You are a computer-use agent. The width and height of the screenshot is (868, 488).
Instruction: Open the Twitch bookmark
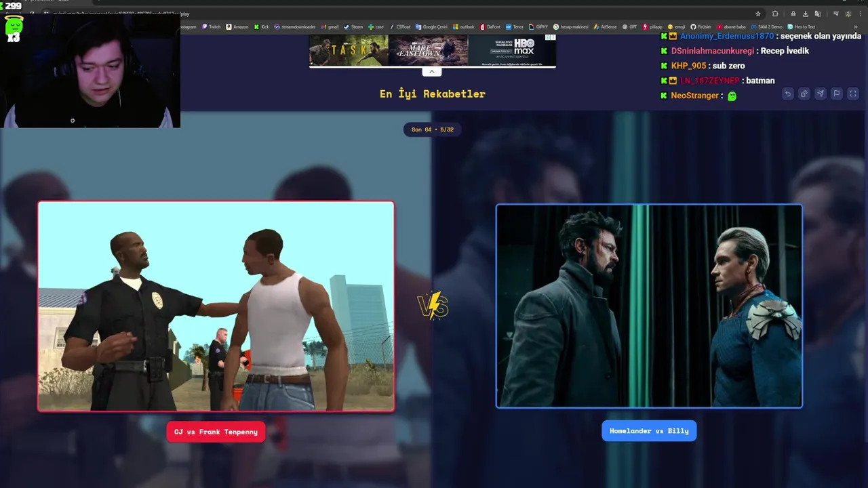pos(211,27)
